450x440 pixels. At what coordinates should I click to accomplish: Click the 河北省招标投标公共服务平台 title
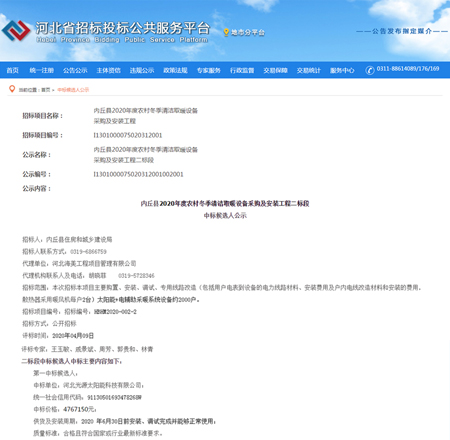click(123, 28)
